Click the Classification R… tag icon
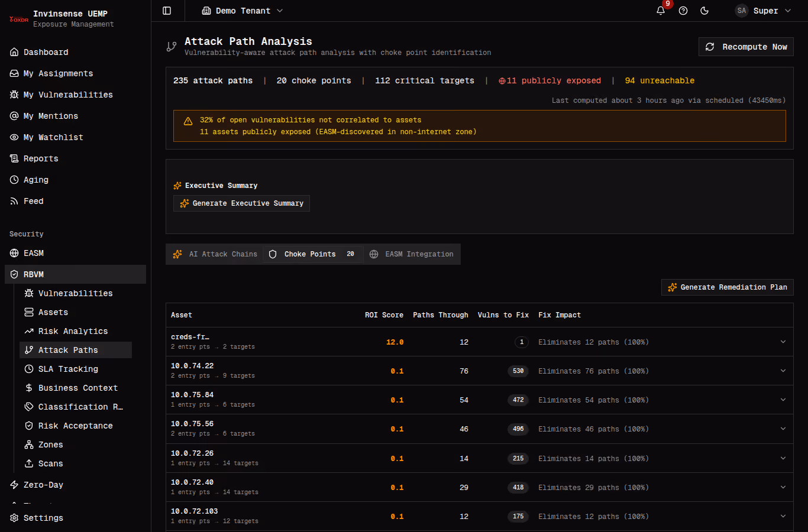The height and width of the screenshot is (532, 808). 29,407
